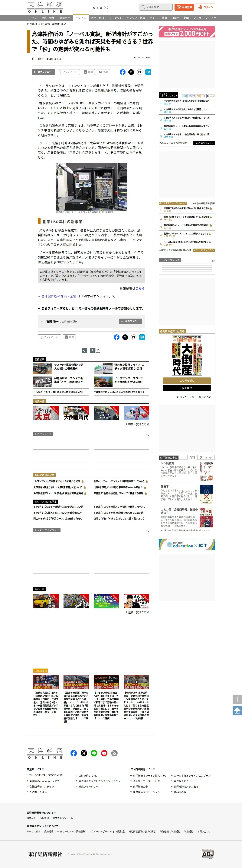Open 詳報記事はこちら link
This screenshot has height=868, width=242.
tap(140, 288)
